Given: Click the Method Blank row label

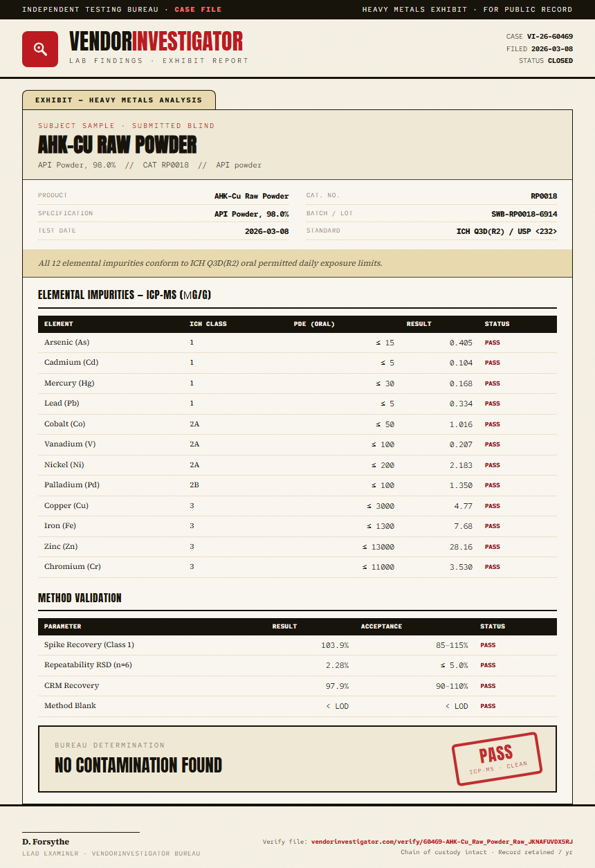Looking at the screenshot, I should (x=70, y=706).
